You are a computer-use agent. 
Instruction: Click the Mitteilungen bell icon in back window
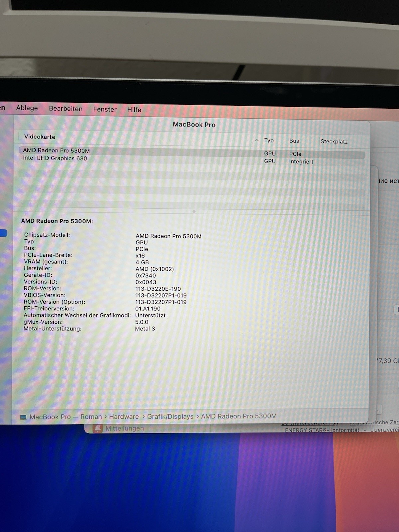pyautogui.click(x=97, y=428)
